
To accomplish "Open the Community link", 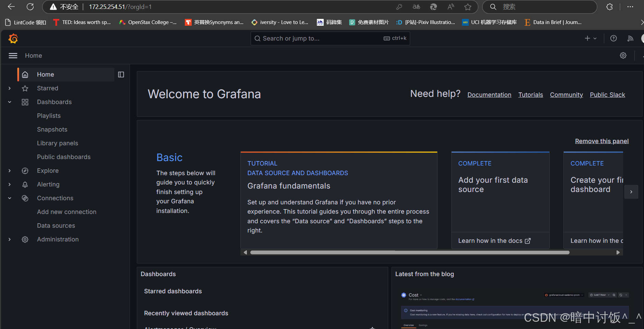I will click(567, 95).
